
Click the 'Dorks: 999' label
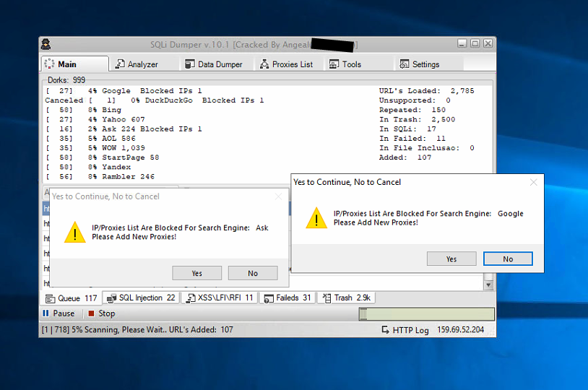coord(66,80)
